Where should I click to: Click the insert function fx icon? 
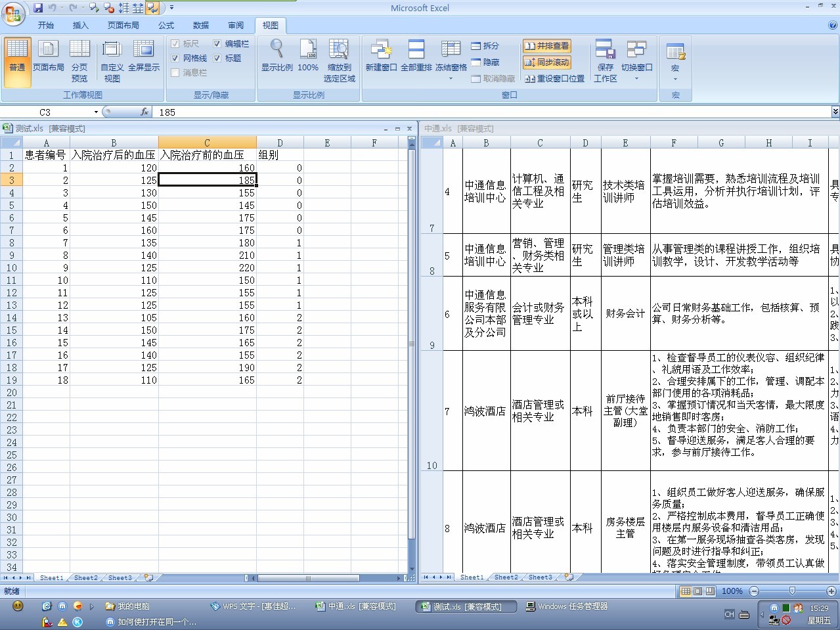[144, 112]
